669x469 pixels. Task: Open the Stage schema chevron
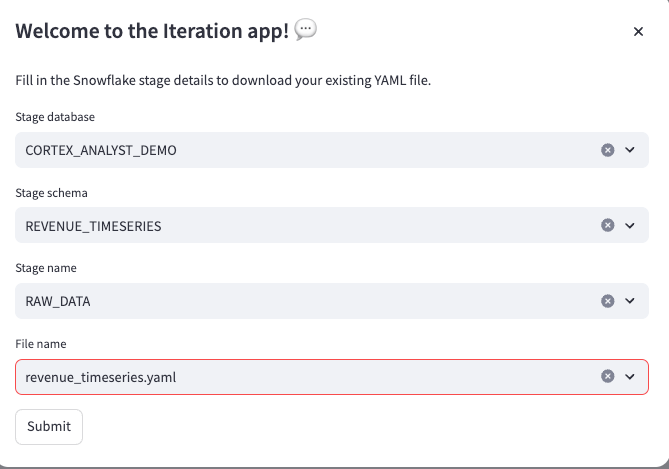pos(630,225)
